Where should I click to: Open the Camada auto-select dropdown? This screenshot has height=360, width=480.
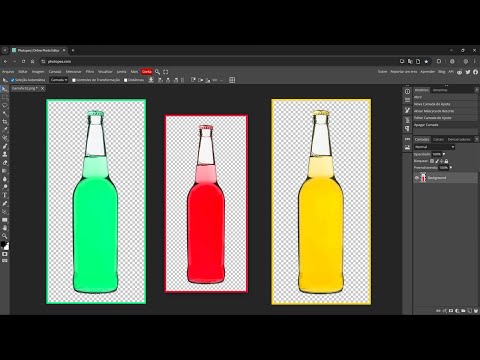pos(59,80)
